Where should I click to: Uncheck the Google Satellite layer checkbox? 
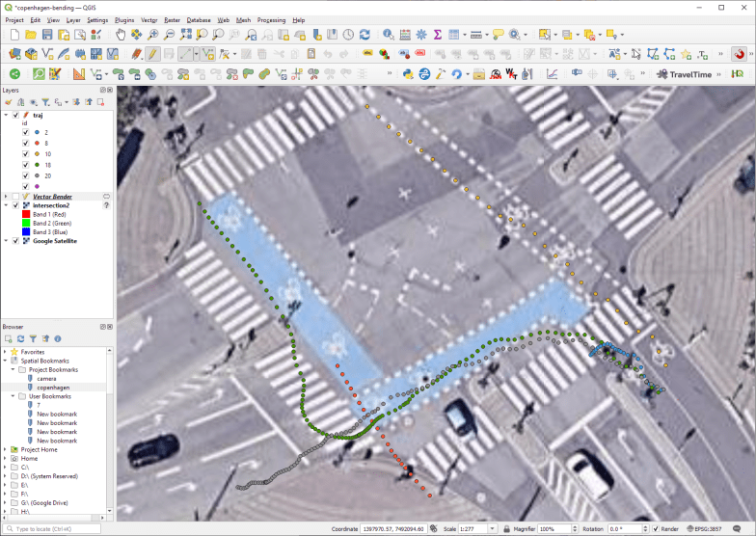click(16, 241)
